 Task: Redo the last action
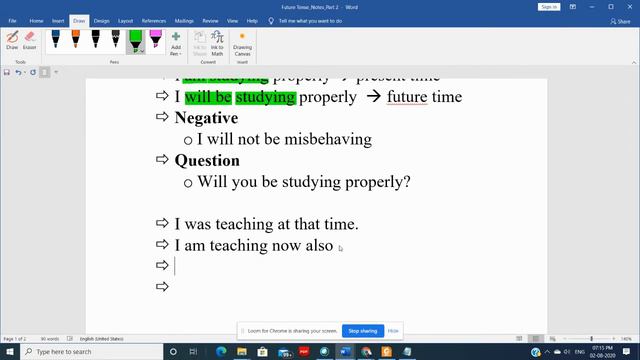click(33, 72)
